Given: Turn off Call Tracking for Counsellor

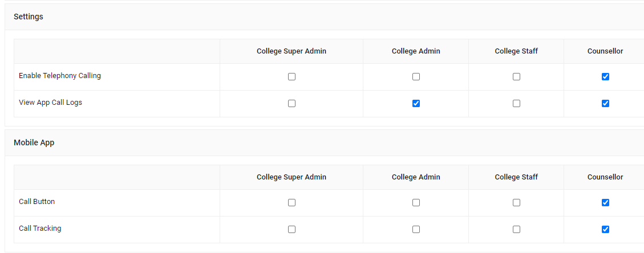Looking at the screenshot, I should [x=605, y=229].
